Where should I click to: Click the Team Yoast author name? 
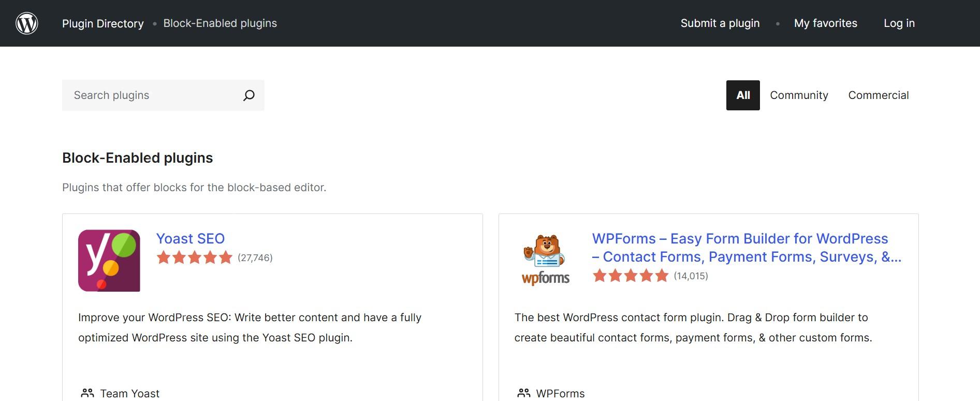tap(130, 394)
